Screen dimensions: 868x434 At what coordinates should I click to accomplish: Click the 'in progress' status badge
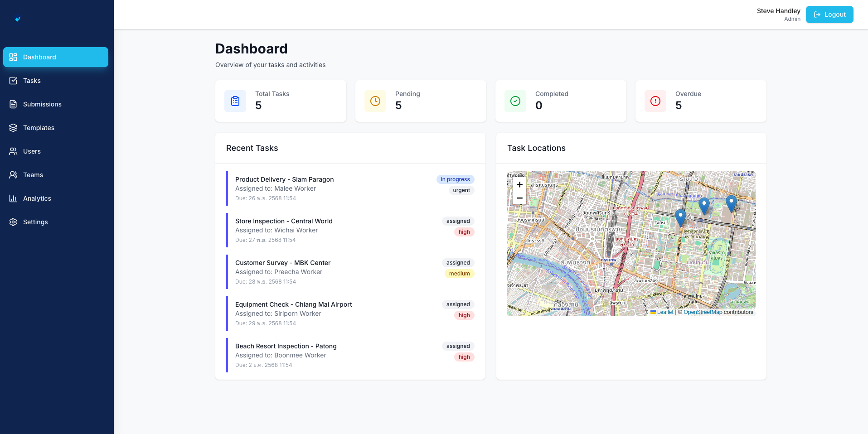click(x=455, y=179)
